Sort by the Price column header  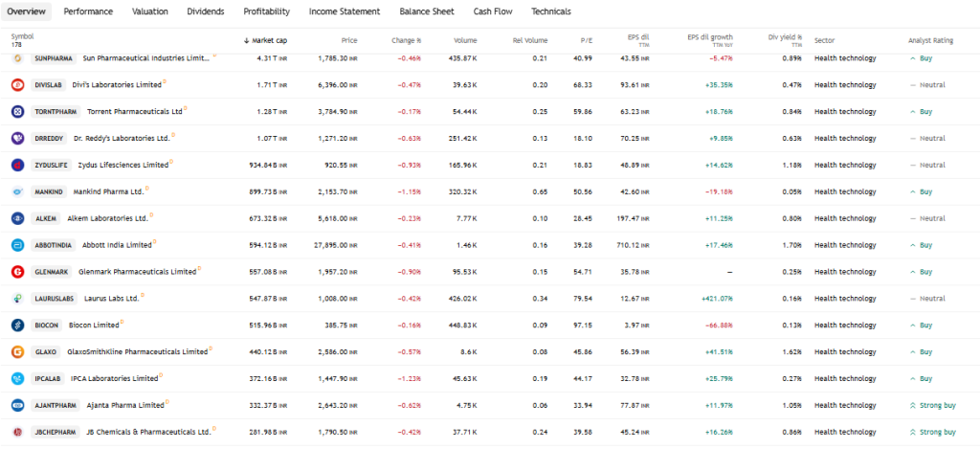click(349, 40)
